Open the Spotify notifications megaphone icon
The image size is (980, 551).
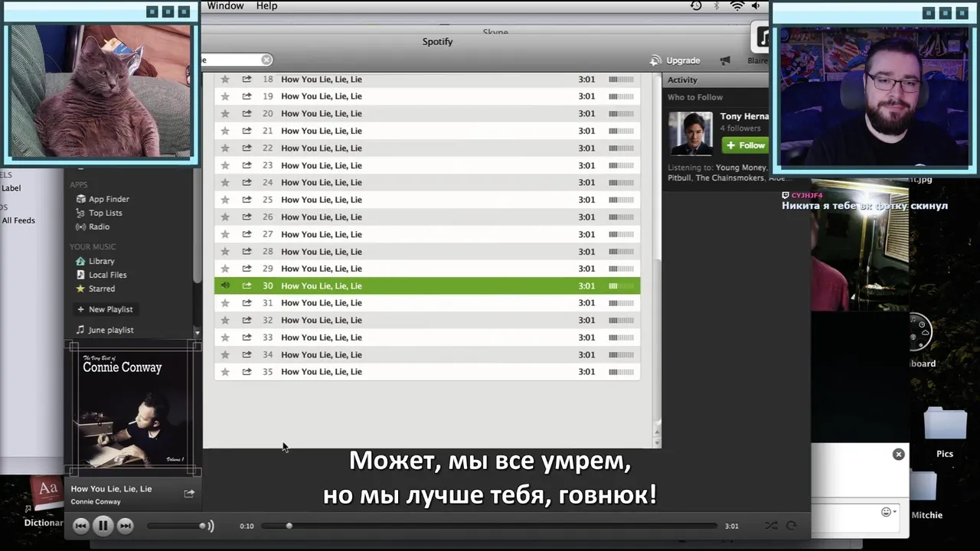[725, 60]
